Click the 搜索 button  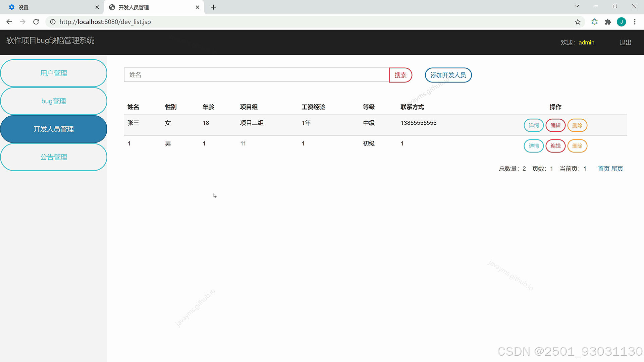click(400, 75)
